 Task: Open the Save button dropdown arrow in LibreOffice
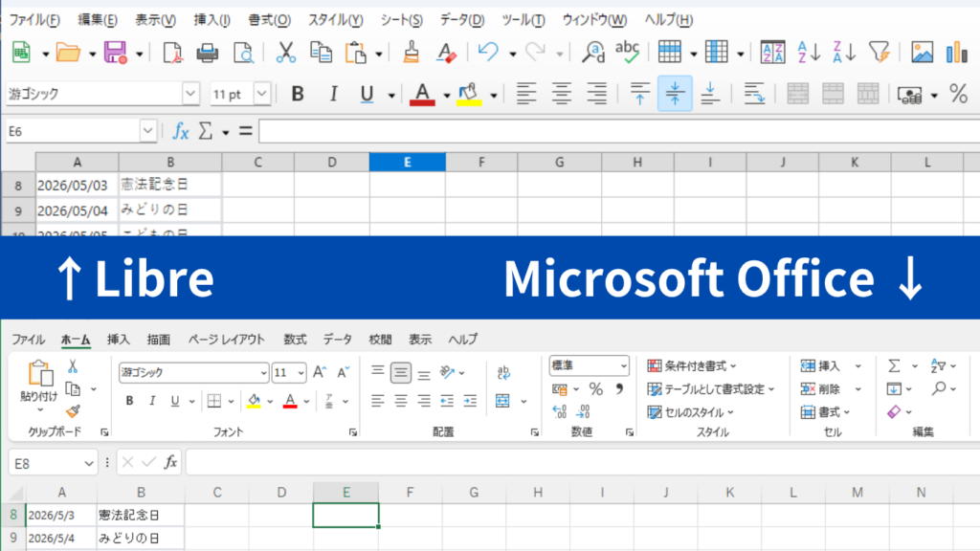(x=139, y=55)
